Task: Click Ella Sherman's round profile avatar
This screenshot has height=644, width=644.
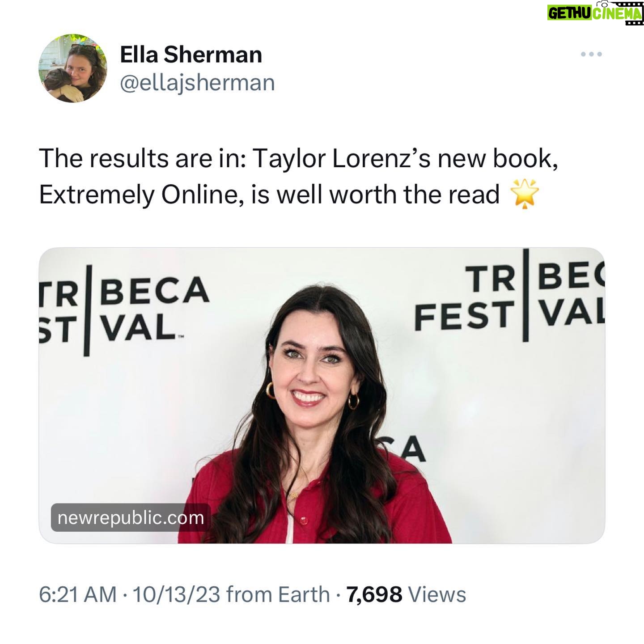Action: click(73, 68)
